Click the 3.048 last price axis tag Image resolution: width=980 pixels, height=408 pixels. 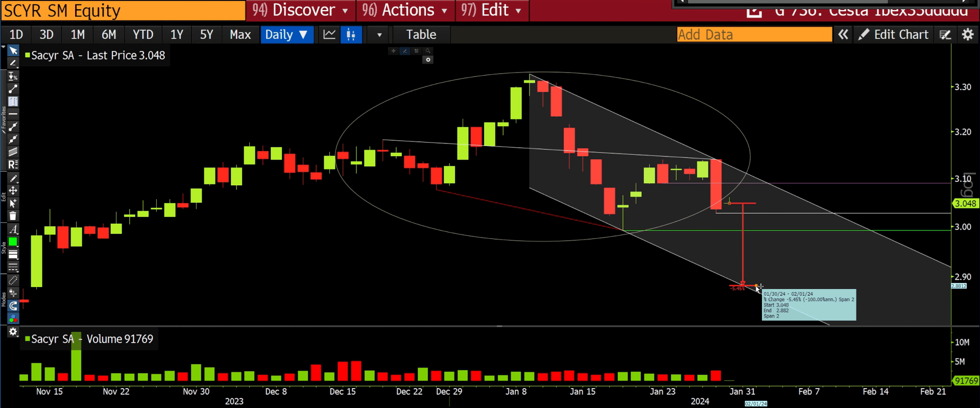click(965, 203)
